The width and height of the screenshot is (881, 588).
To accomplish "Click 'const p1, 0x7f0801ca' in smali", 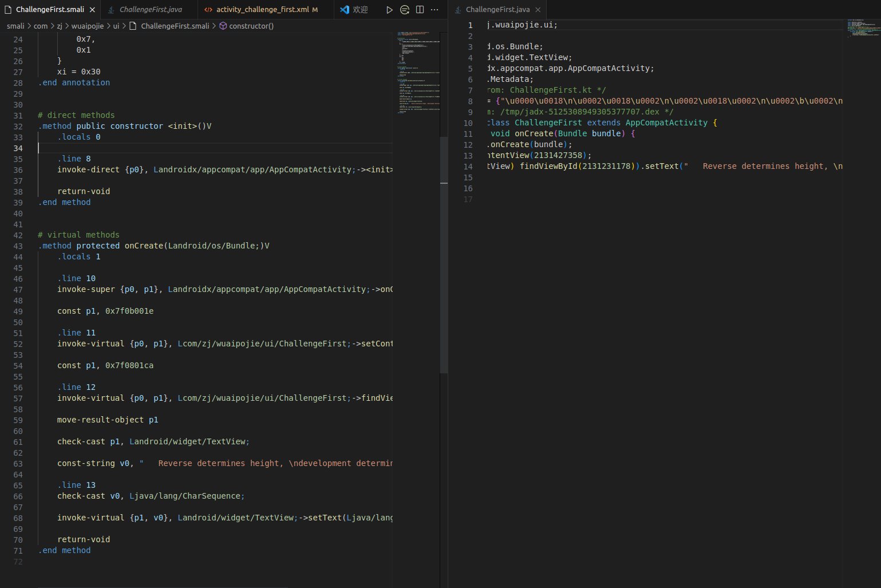I will click(105, 365).
